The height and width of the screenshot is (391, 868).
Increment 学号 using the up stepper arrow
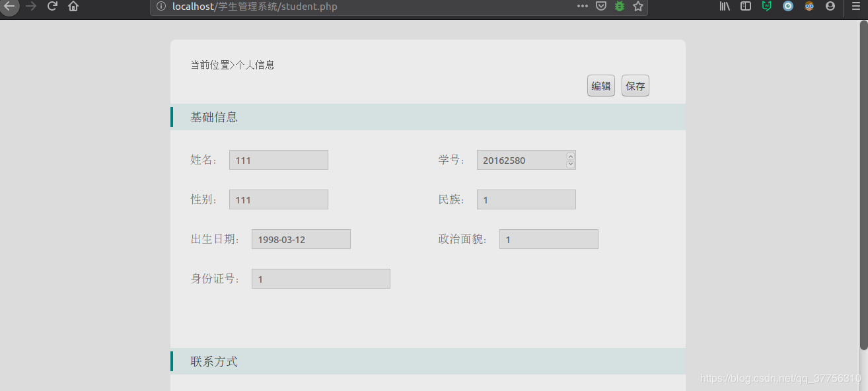coord(570,156)
